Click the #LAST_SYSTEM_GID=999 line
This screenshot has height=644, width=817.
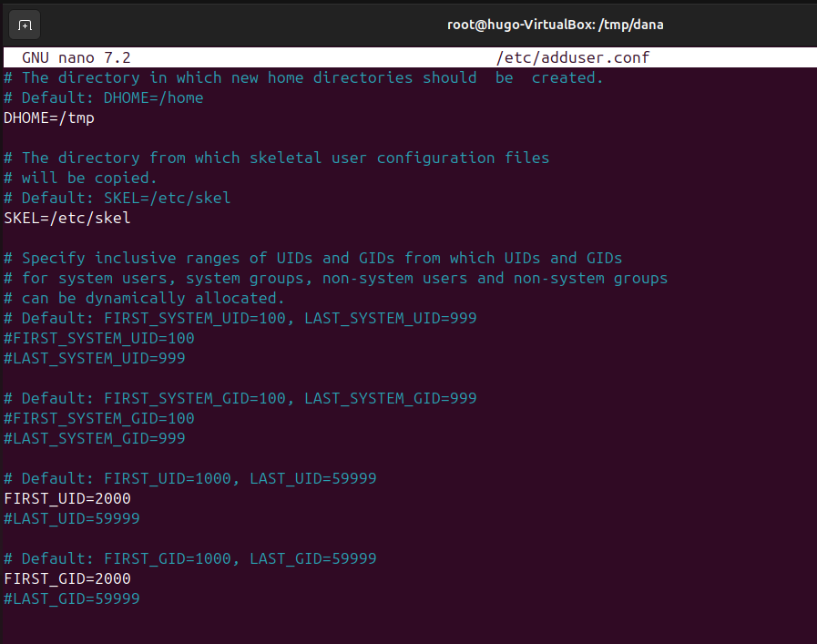(94, 438)
